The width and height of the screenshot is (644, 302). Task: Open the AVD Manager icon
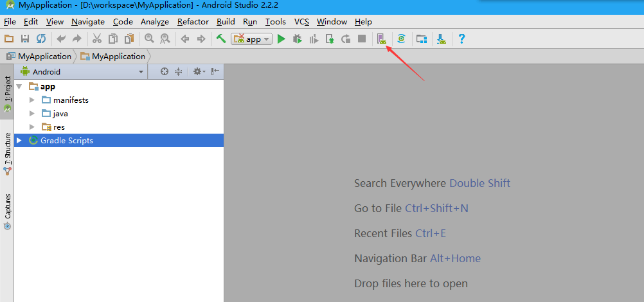(382, 39)
